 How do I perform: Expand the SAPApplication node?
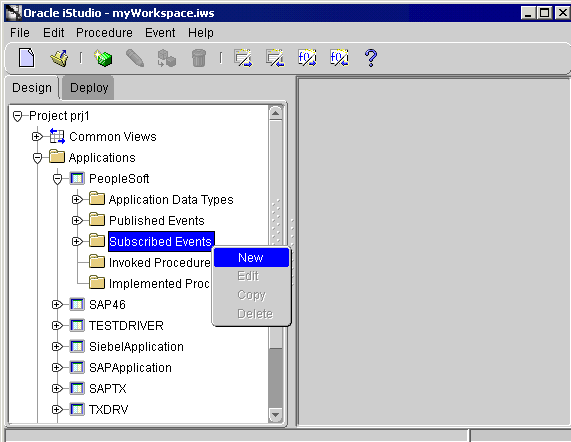coord(56,368)
